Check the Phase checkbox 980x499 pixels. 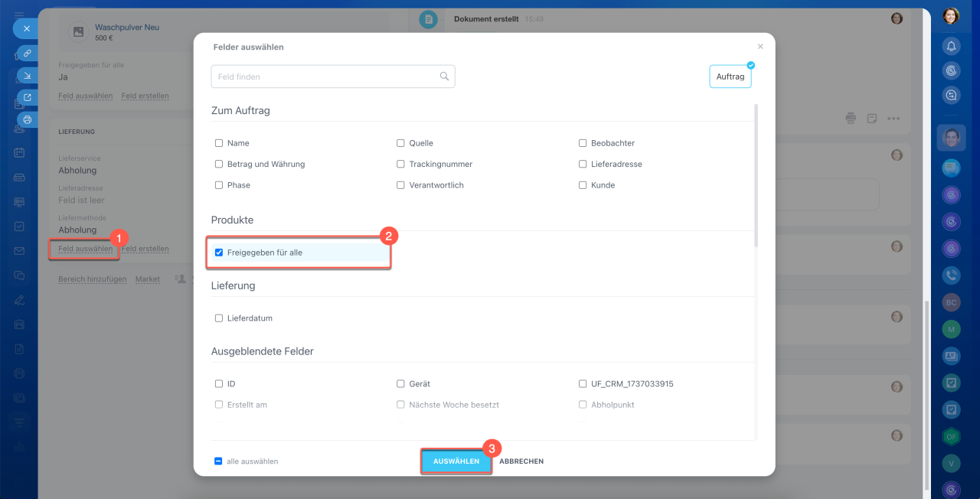point(219,185)
